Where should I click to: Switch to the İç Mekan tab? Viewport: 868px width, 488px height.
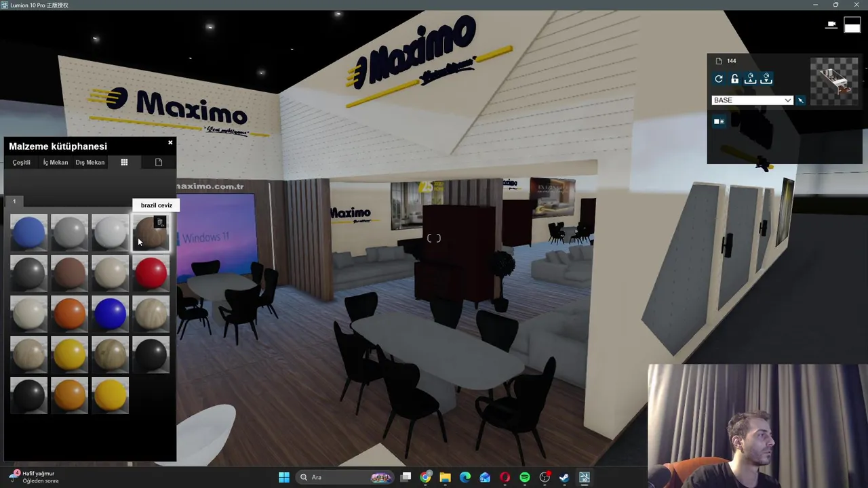(x=56, y=163)
